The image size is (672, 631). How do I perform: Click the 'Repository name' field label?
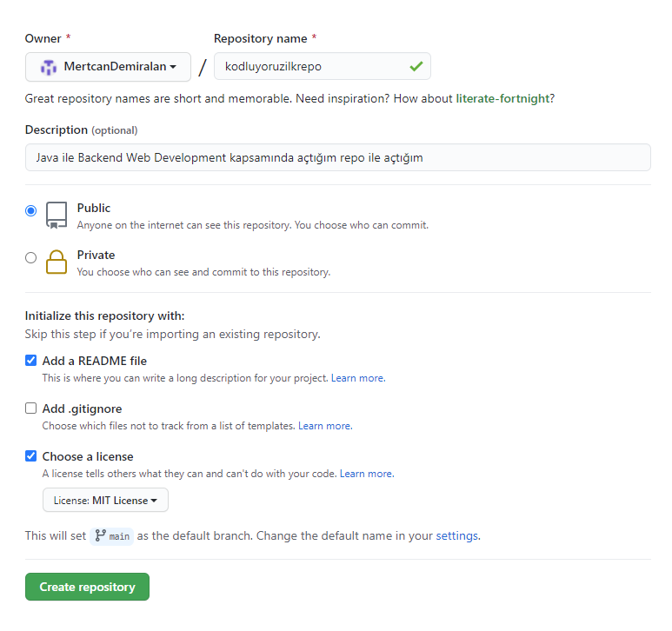click(x=261, y=38)
